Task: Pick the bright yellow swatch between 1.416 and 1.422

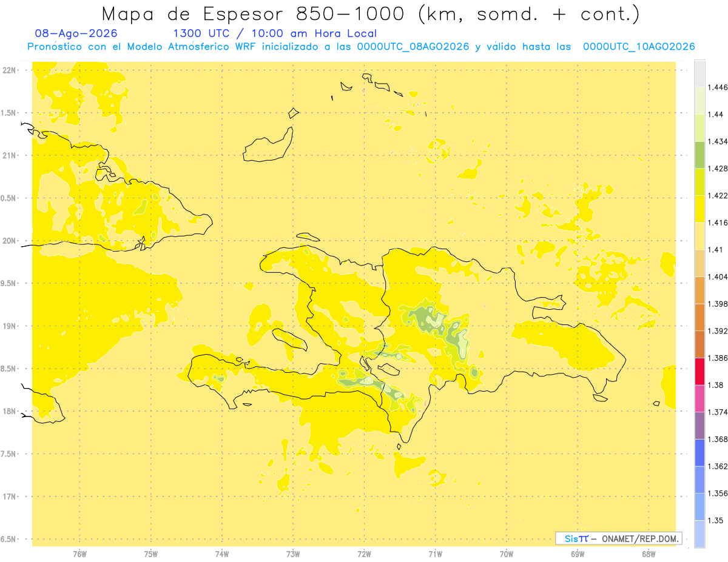Action: (x=699, y=209)
